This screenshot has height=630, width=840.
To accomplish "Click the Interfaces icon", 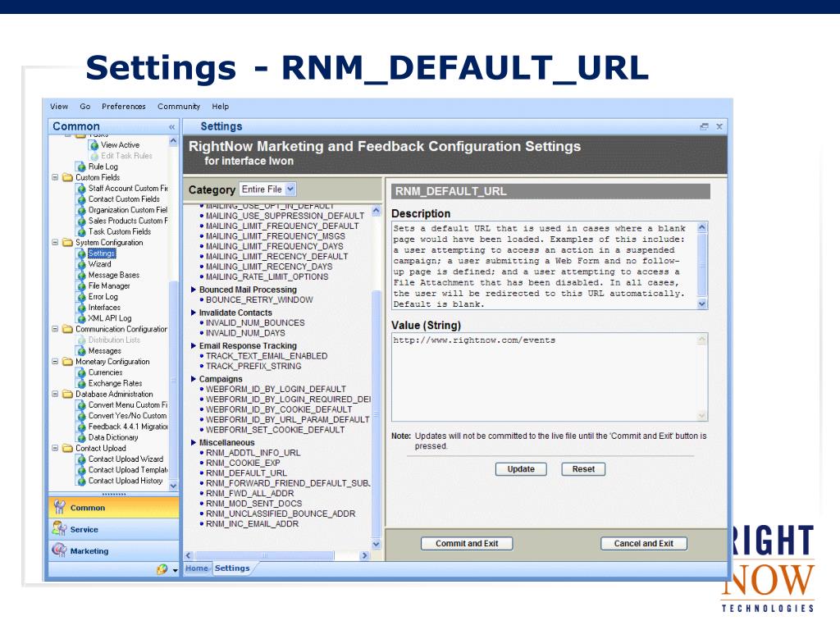I will point(81,308).
